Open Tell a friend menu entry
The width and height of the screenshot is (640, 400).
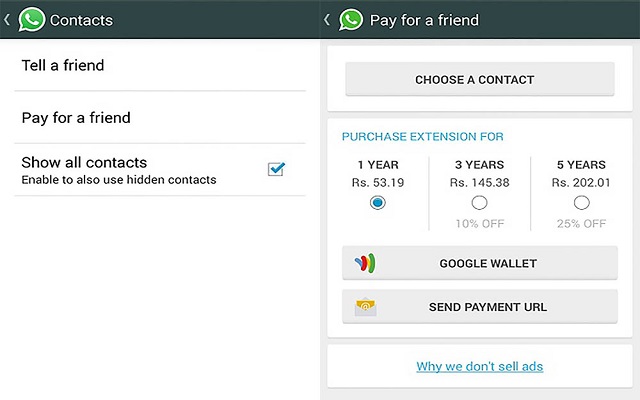pyautogui.click(x=160, y=66)
